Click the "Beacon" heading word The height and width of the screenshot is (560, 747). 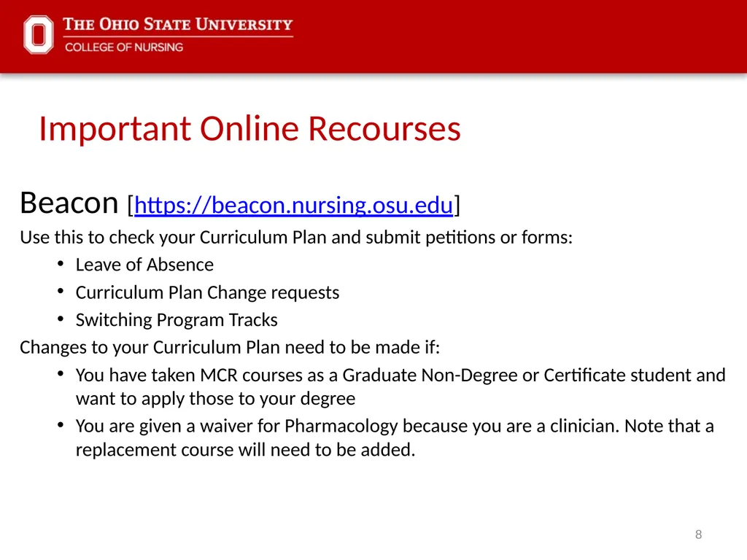69,203
